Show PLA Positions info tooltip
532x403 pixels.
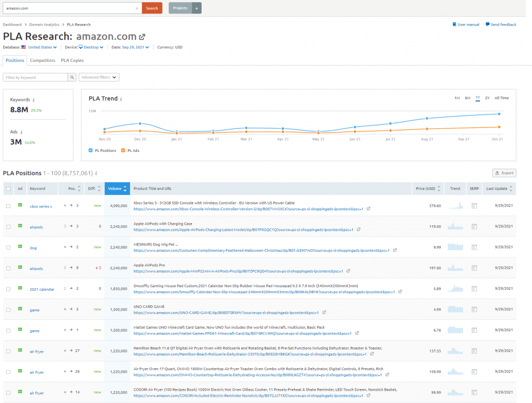(96, 173)
